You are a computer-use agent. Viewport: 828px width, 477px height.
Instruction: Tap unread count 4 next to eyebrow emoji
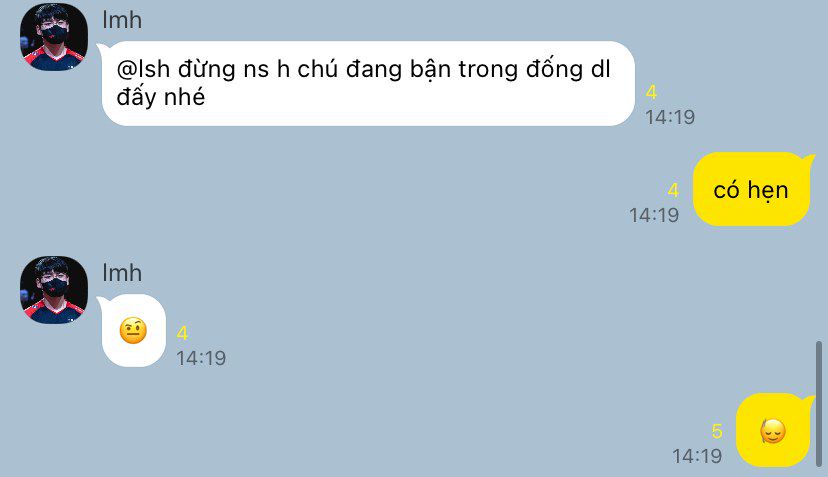182,333
